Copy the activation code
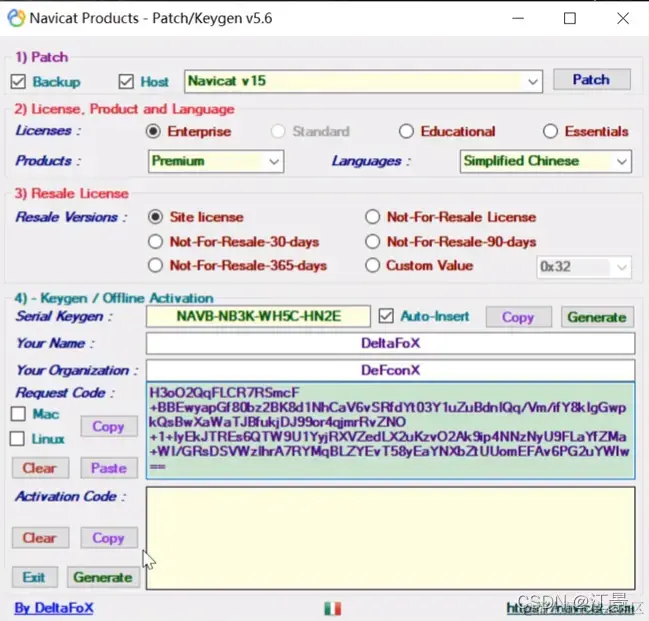 109,538
